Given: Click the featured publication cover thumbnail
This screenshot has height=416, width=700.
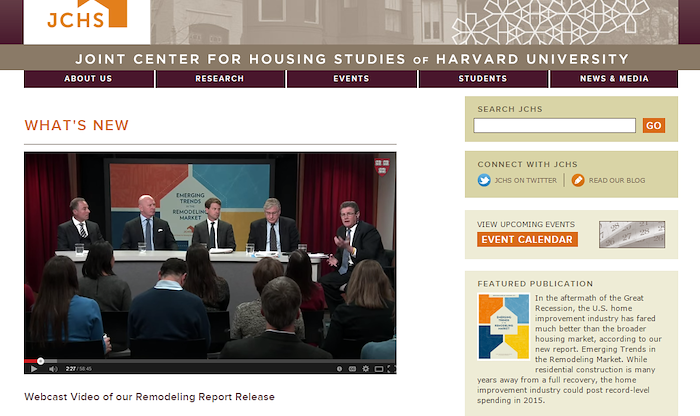Looking at the screenshot, I should pos(504,326).
